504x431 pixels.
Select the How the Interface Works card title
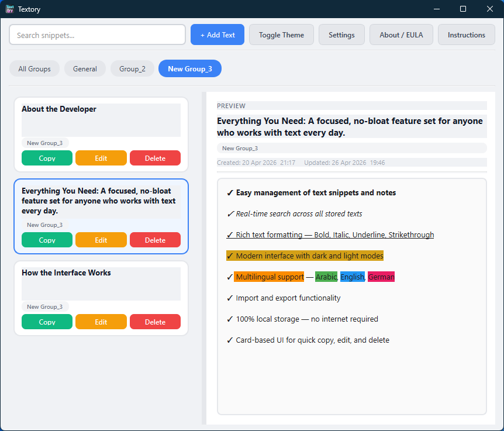click(x=66, y=273)
